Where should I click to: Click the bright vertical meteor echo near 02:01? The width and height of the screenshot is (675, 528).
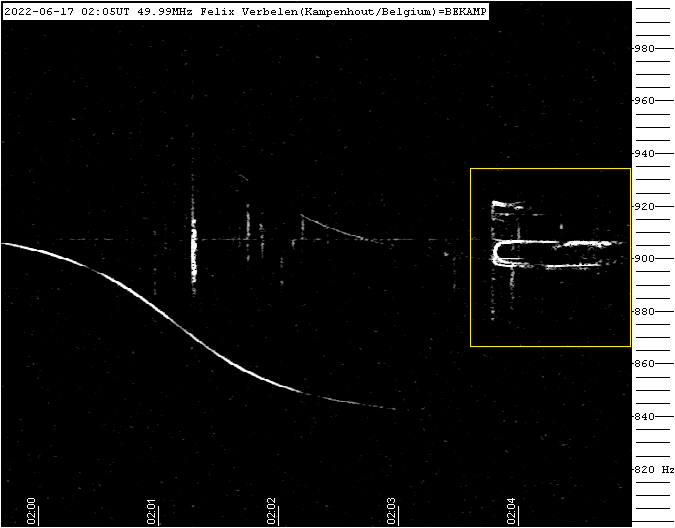coord(194,250)
